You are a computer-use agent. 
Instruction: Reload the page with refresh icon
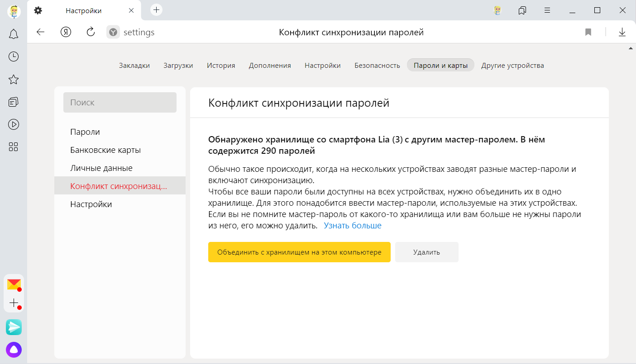91,32
